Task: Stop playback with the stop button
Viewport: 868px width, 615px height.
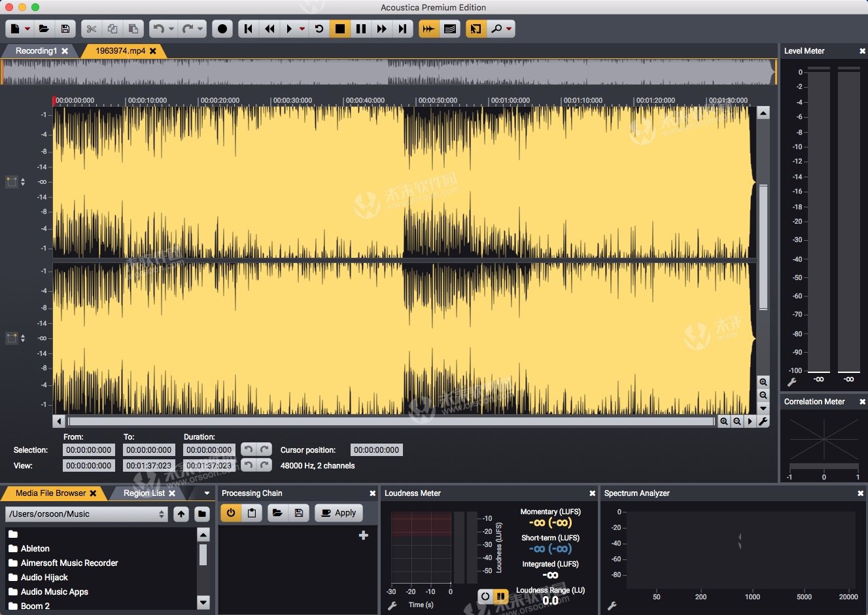Action: [339, 29]
